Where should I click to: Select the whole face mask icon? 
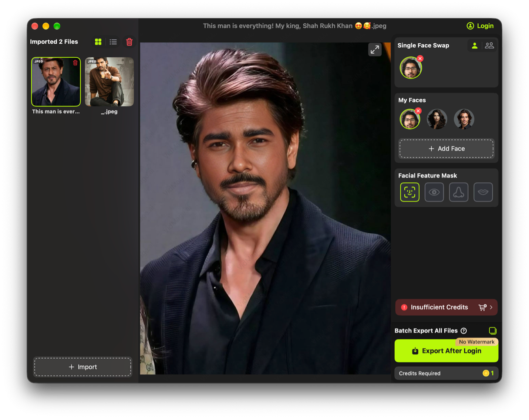tap(410, 192)
